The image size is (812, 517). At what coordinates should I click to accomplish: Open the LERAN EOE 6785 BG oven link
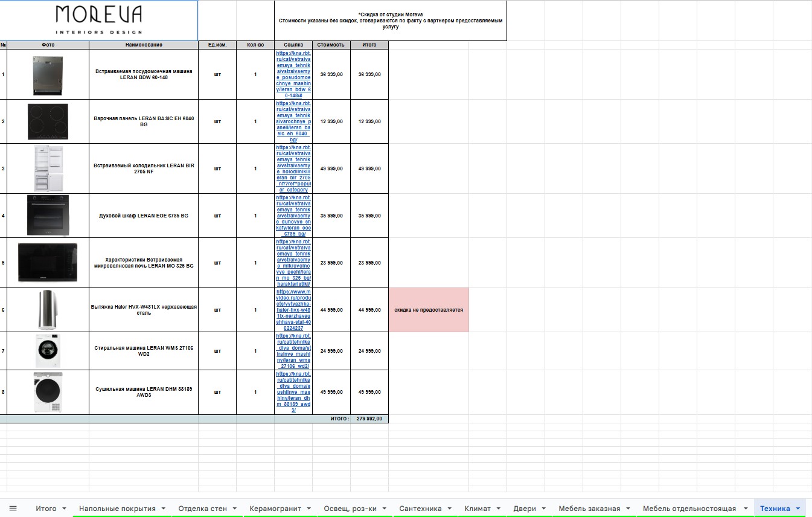pyautogui.click(x=293, y=216)
